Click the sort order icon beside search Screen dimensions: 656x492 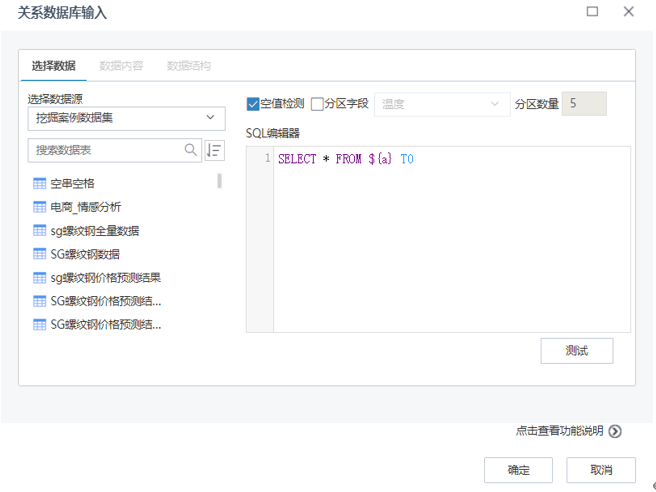(214, 150)
